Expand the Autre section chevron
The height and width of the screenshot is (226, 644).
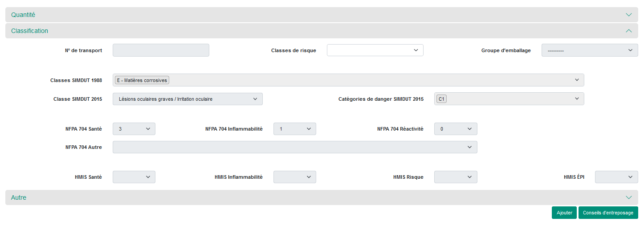pyautogui.click(x=628, y=197)
